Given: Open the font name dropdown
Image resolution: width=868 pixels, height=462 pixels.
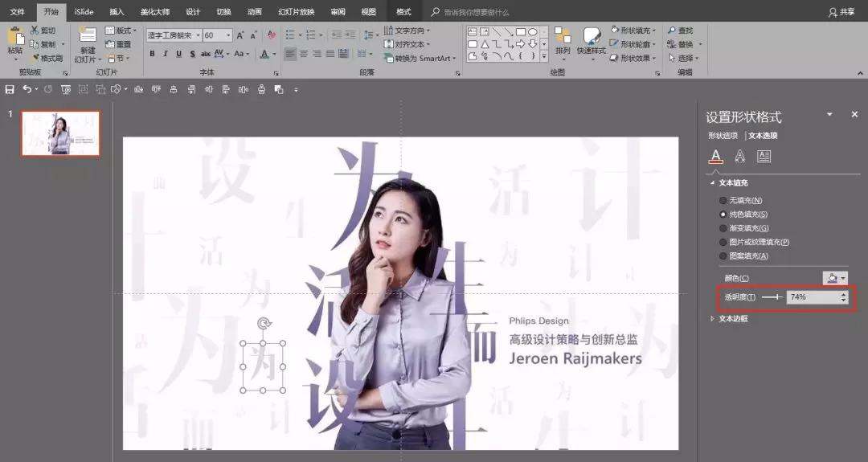Looking at the screenshot, I should coord(198,35).
